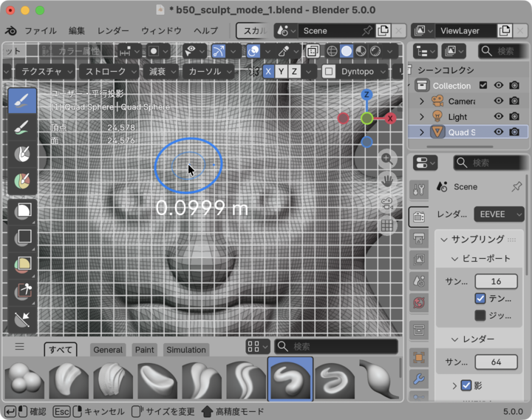
Task: Open the ウィンドウ menu
Action: [161, 31]
